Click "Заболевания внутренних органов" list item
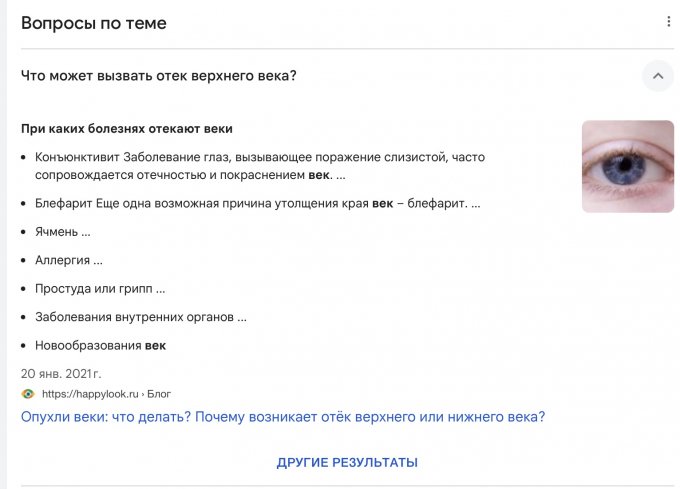This screenshot has height=489, width=680. 140,317
